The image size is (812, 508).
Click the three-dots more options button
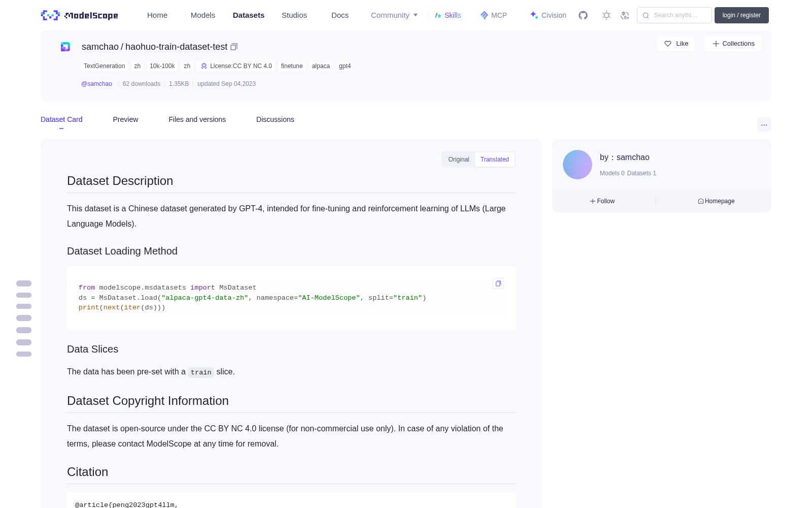[764, 124]
